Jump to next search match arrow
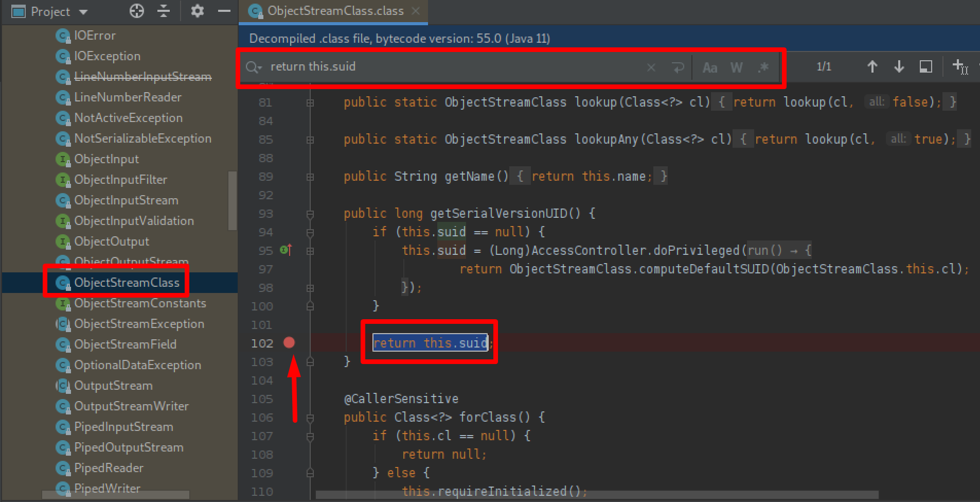 click(x=899, y=66)
